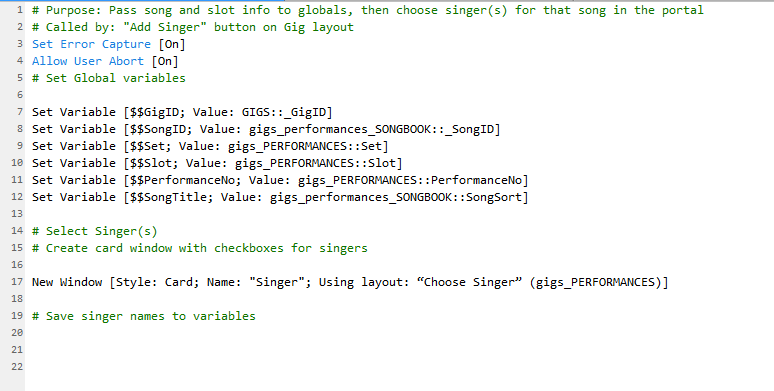Click the Save singer names comment

click(144, 316)
